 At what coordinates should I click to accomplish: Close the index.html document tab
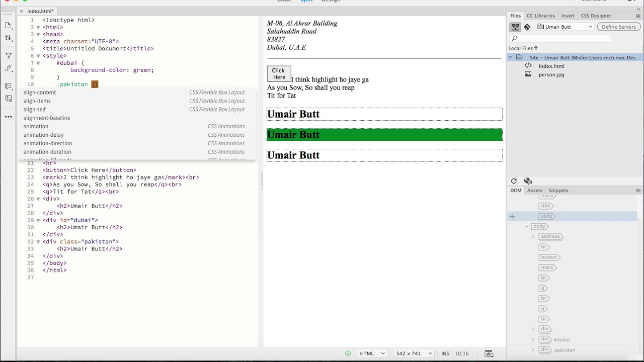click(x=21, y=11)
